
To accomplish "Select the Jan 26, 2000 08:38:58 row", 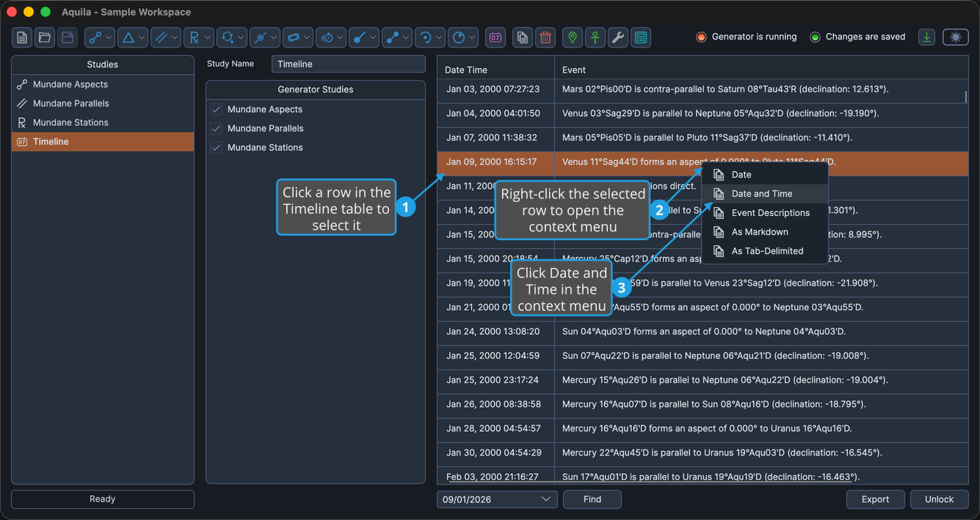I will (703, 405).
